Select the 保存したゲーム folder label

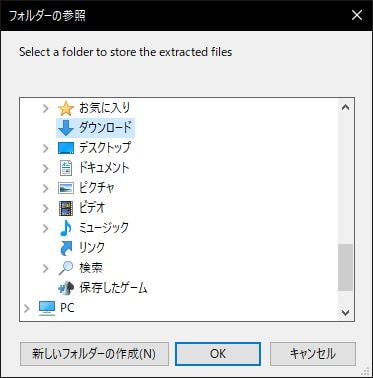pyautogui.click(x=113, y=288)
